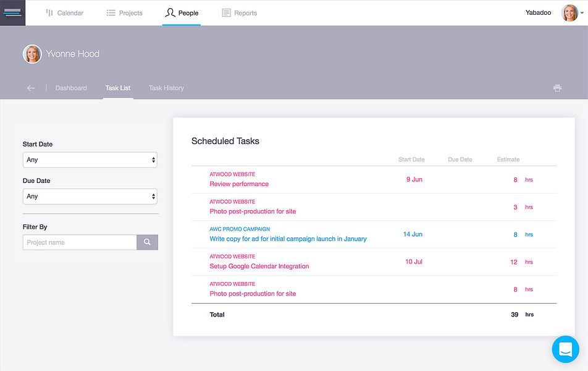The width and height of the screenshot is (588, 371).
Task: Open the Review performance task
Action: point(238,184)
